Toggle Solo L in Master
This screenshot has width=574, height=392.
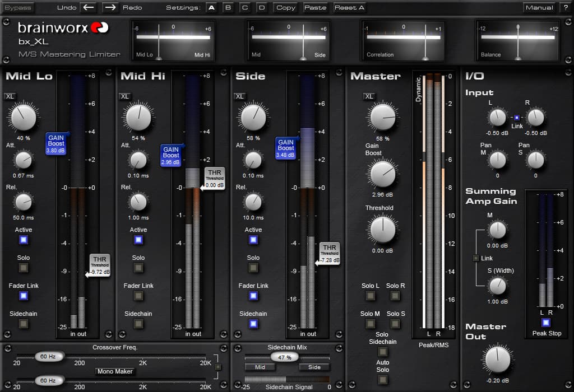tap(371, 296)
